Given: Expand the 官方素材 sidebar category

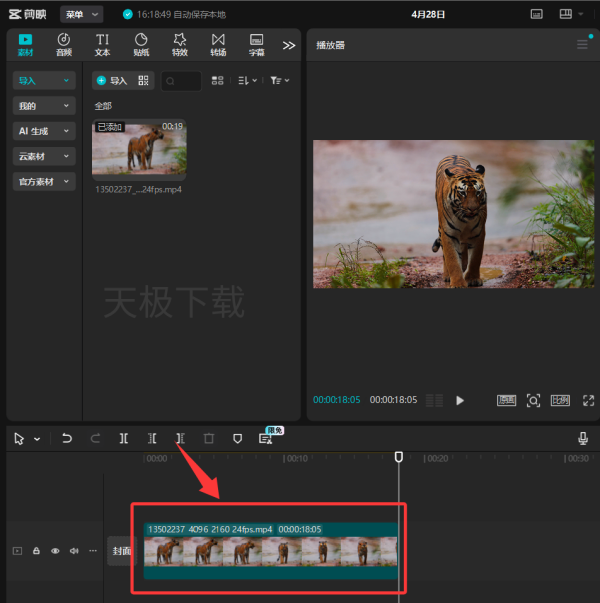Looking at the screenshot, I should coord(44,182).
